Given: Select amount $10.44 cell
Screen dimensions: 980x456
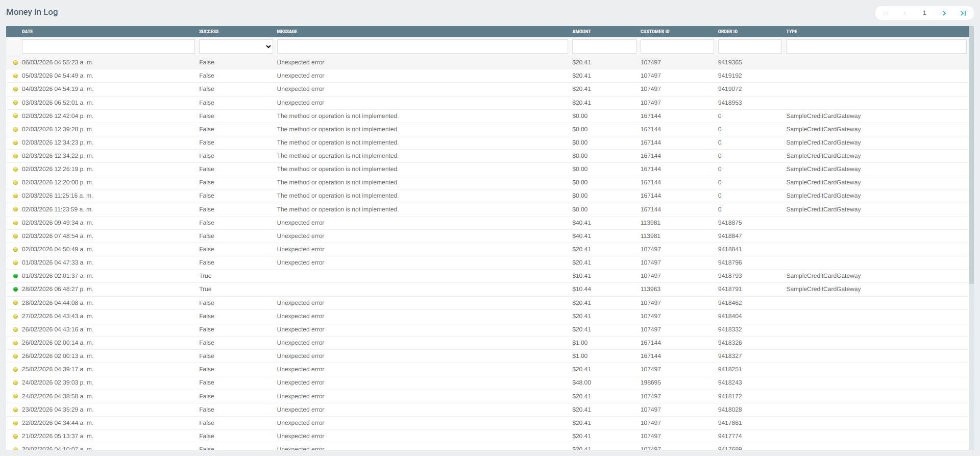Looking at the screenshot, I should pos(581,289).
